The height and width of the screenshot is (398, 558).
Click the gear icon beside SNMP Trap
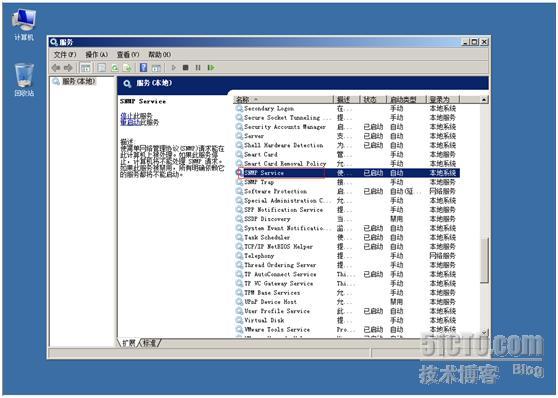pyautogui.click(x=239, y=182)
